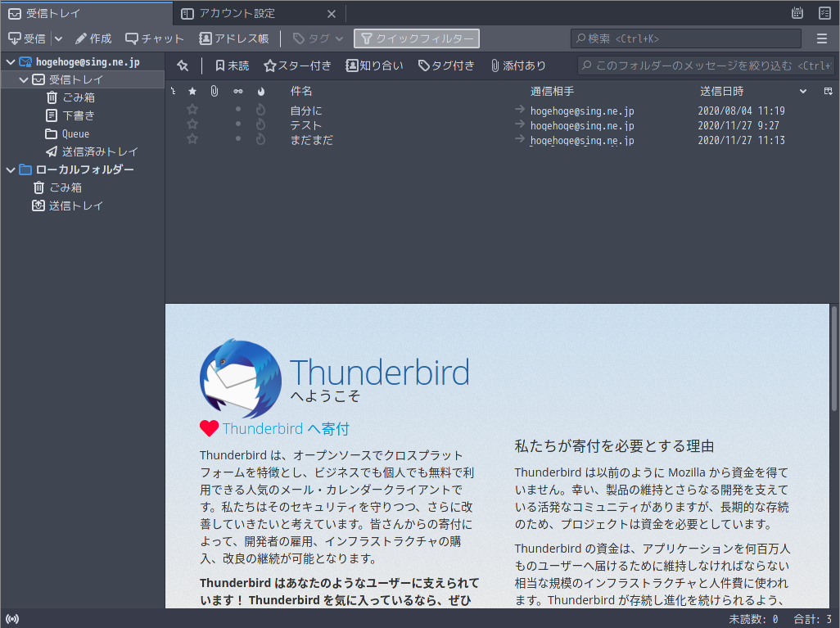Open the 下書き drafts folder
Viewport: 840px width, 628px height.
pyautogui.click(x=79, y=115)
